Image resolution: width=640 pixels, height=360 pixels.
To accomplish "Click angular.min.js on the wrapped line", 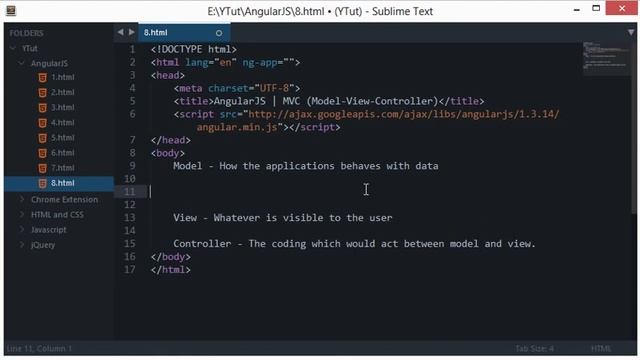I will click(237, 127).
